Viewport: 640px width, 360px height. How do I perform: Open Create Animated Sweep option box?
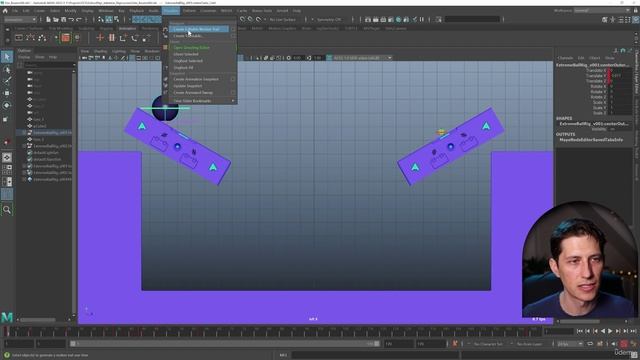point(233,93)
